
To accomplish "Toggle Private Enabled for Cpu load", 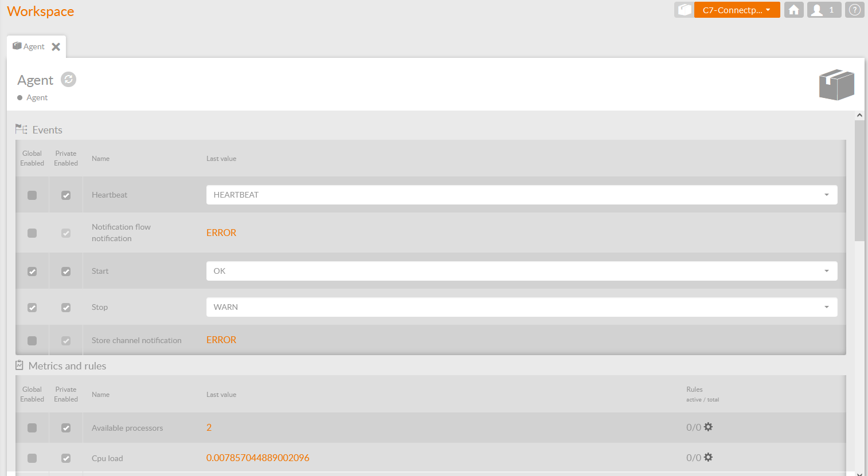I will pos(66,458).
